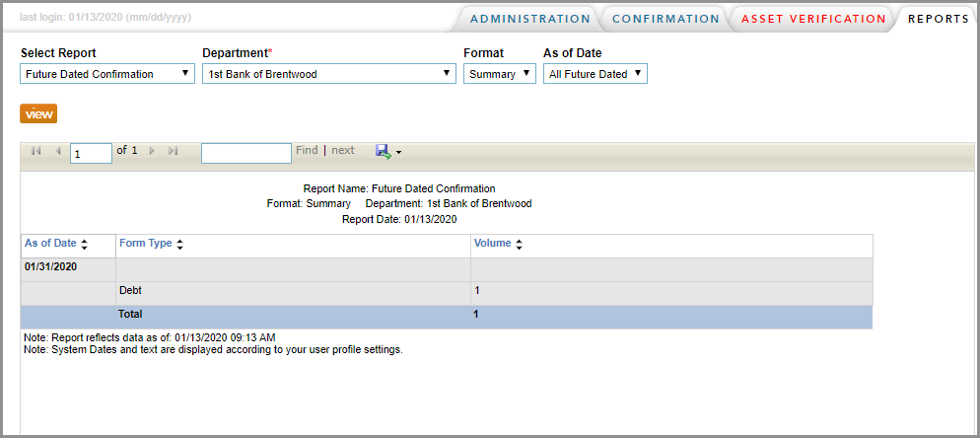Select the Asset Verification tab

[812, 19]
